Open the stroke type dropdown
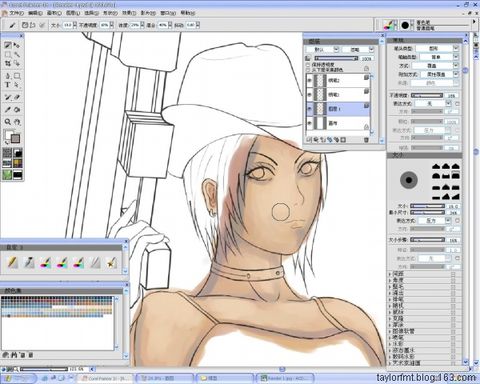 click(x=439, y=57)
